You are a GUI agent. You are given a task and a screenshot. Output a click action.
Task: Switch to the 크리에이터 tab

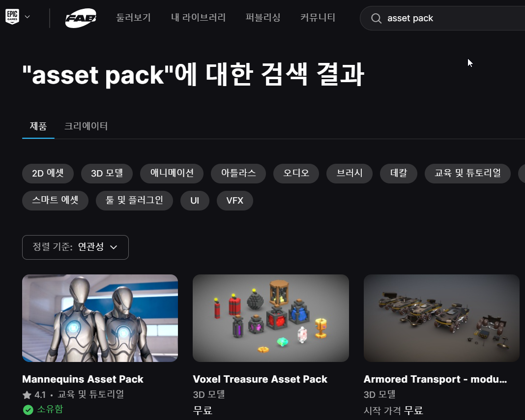tap(86, 126)
